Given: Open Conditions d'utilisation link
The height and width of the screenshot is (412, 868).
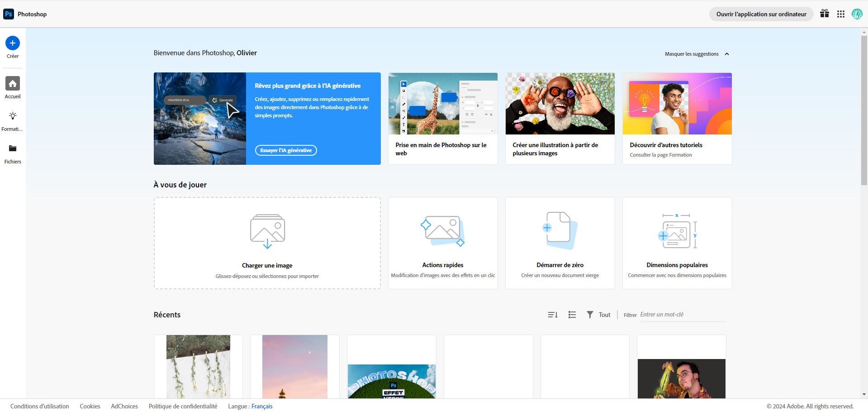Looking at the screenshot, I should [40, 406].
